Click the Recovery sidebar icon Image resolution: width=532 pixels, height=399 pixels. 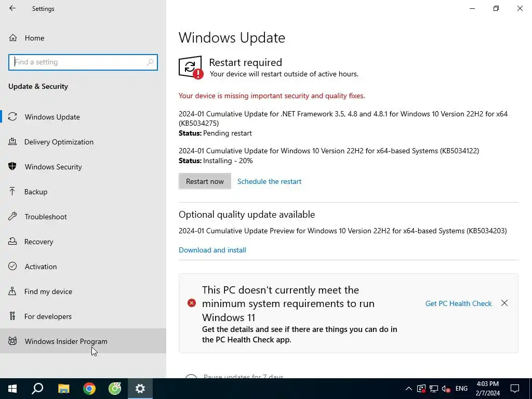[12, 241]
